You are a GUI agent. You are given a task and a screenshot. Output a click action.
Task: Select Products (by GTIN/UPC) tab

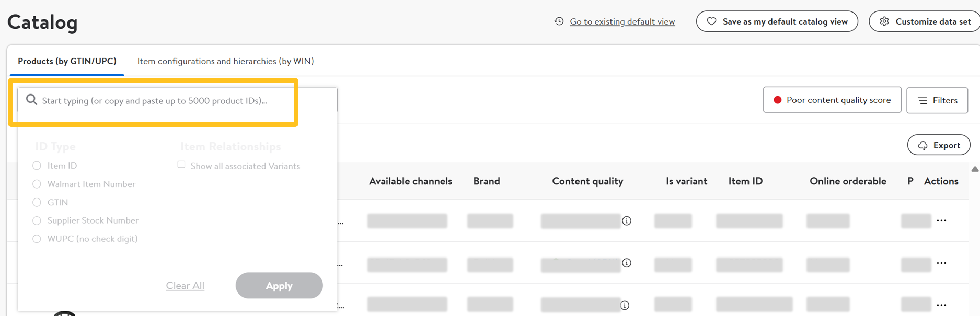click(67, 61)
